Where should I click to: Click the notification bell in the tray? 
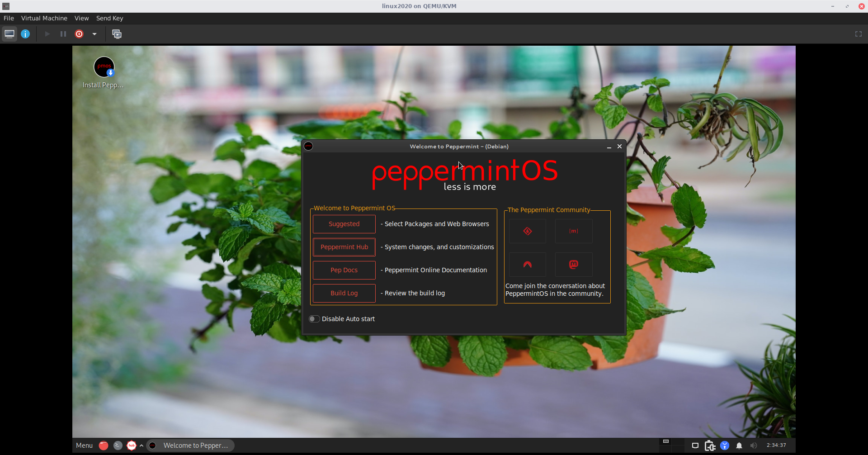click(x=739, y=446)
